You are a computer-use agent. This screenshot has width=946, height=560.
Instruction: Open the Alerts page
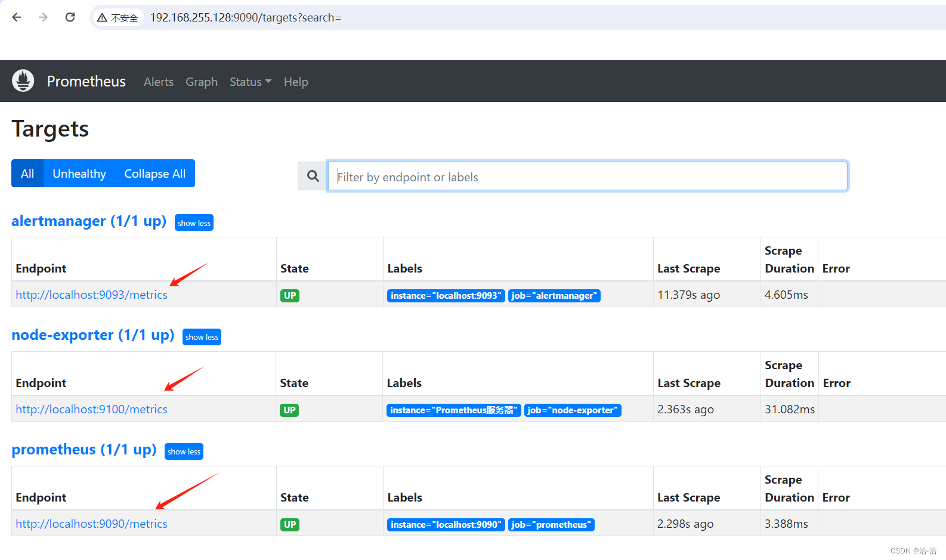coord(159,82)
